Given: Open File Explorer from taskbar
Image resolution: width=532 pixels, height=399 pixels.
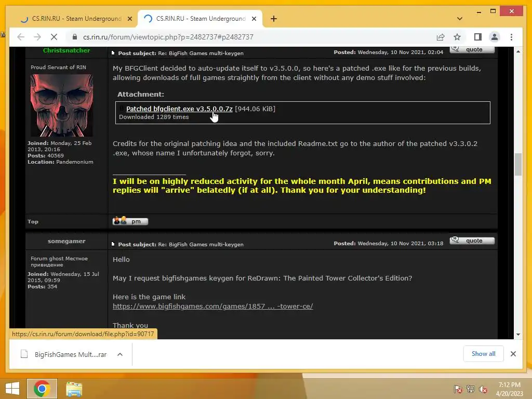Looking at the screenshot, I should (x=74, y=389).
